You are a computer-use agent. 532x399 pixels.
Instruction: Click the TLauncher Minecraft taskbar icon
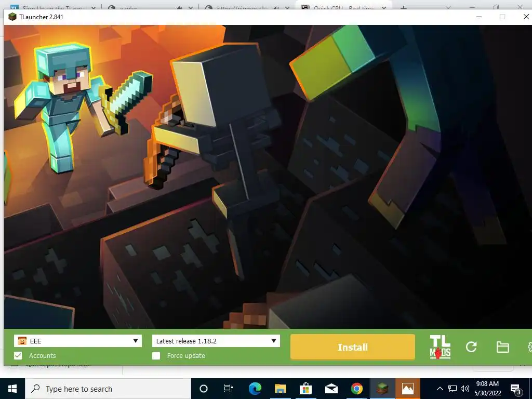click(382, 389)
